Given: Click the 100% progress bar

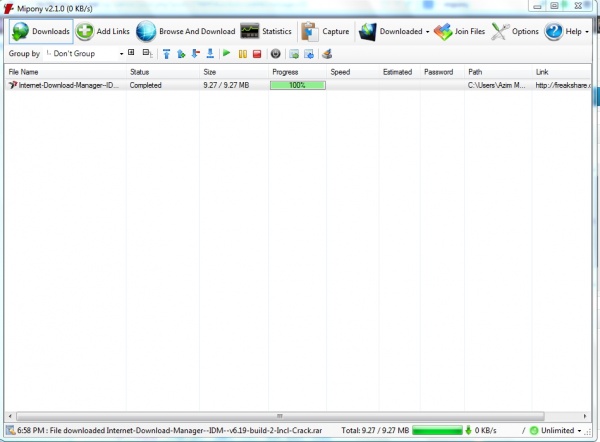Looking at the screenshot, I should [x=298, y=85].
